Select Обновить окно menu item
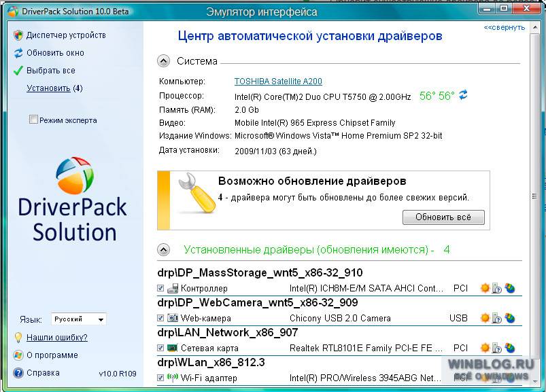 pos(55,53)
